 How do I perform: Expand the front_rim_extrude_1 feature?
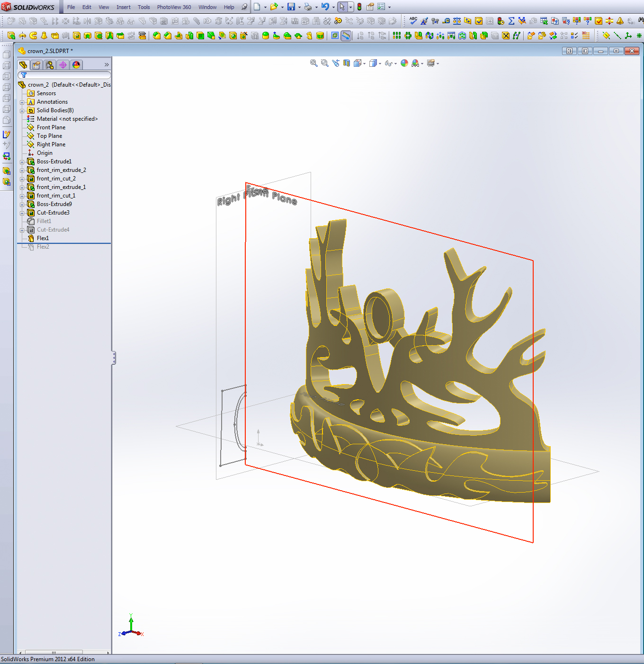point(22,188)
